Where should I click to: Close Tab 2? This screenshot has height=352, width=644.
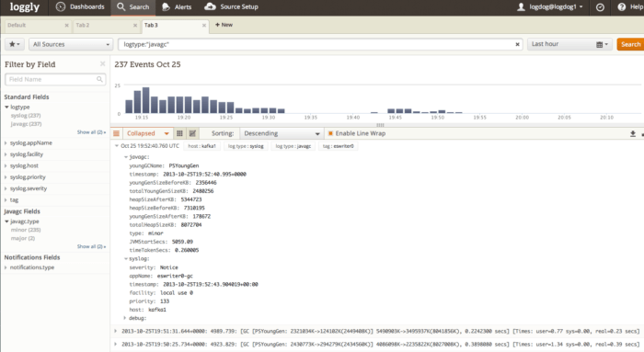coord(135,26)
